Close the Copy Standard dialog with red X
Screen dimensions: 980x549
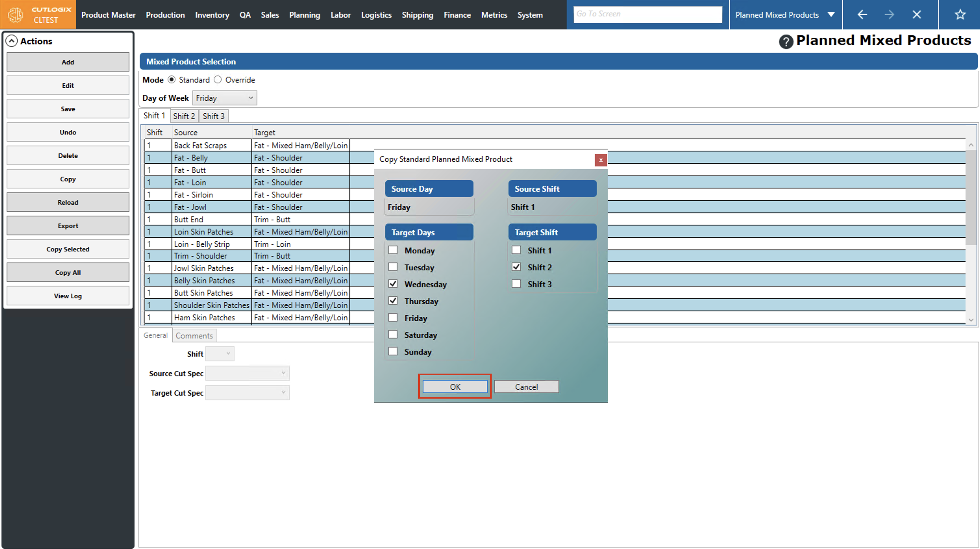pyautogui.click(x=601, y=160)
